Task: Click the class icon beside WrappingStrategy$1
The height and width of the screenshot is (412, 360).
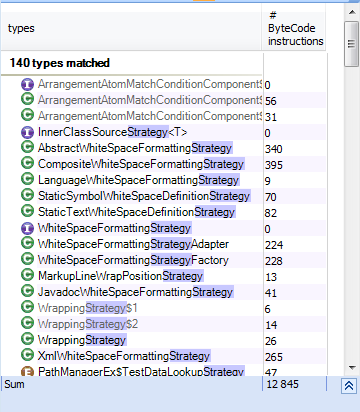Action: point(27,307)
